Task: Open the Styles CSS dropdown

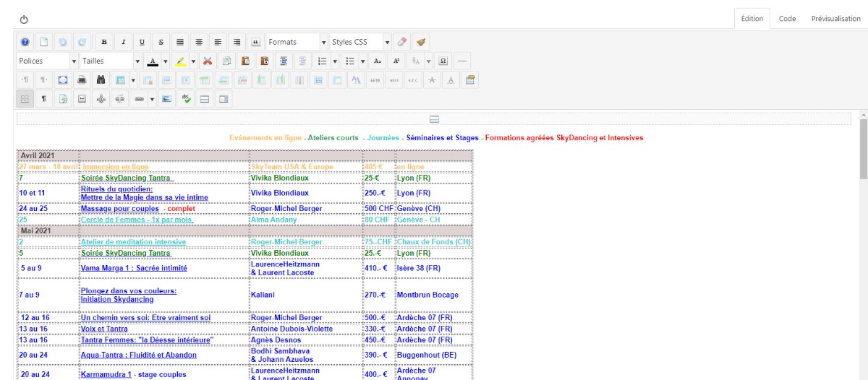Action: click(360, 42)
